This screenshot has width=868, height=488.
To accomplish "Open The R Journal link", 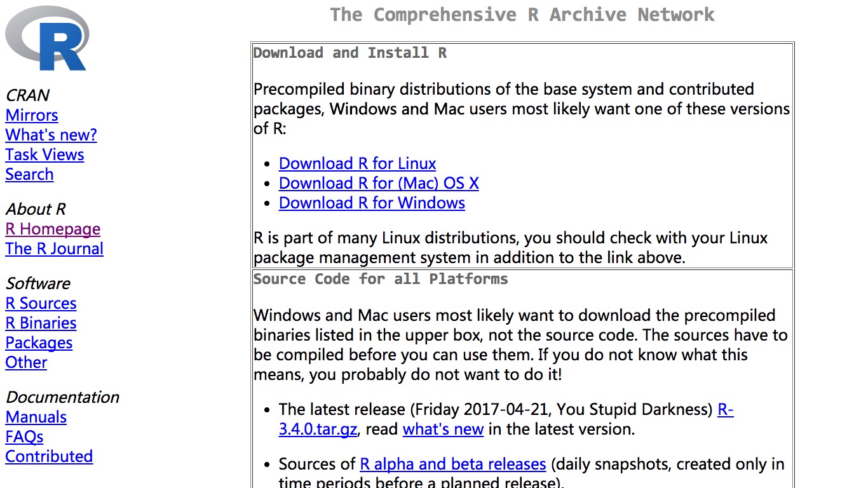I will point(54,248).
